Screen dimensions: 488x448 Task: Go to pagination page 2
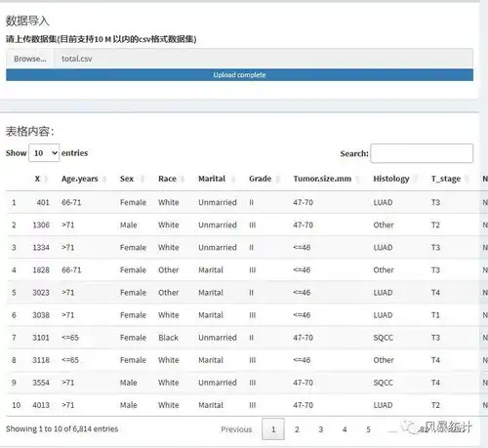click(x=297, y=429)
